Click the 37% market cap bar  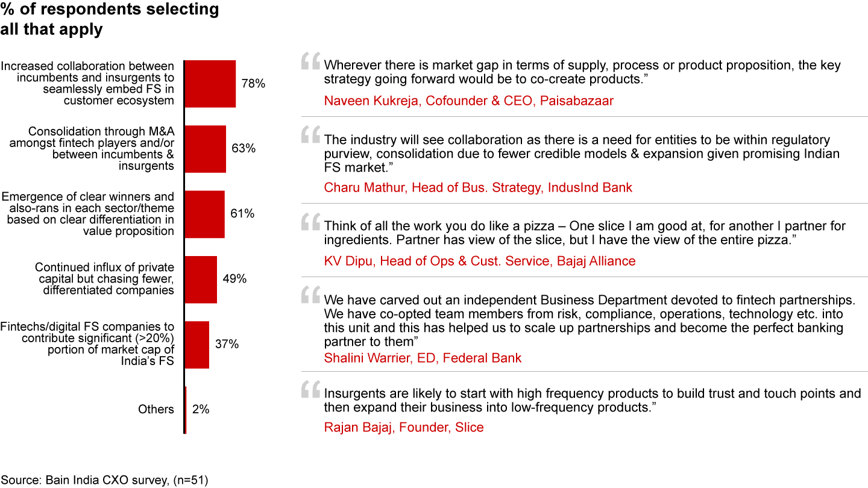[x=197, y=344]
